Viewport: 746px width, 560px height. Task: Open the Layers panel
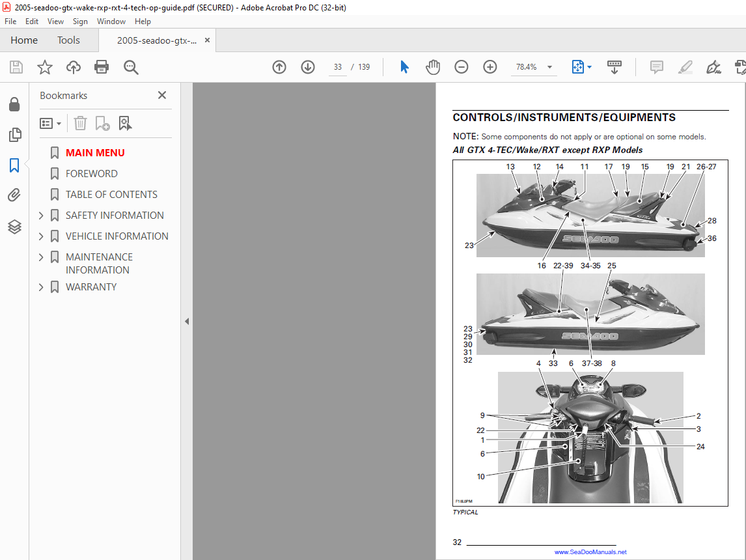coord(14,227)
